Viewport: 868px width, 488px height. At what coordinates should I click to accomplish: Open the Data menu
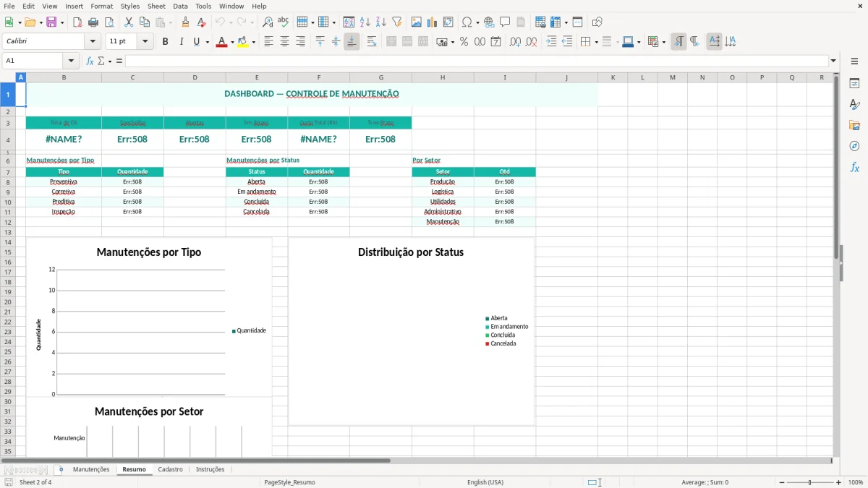click(180, 6)
